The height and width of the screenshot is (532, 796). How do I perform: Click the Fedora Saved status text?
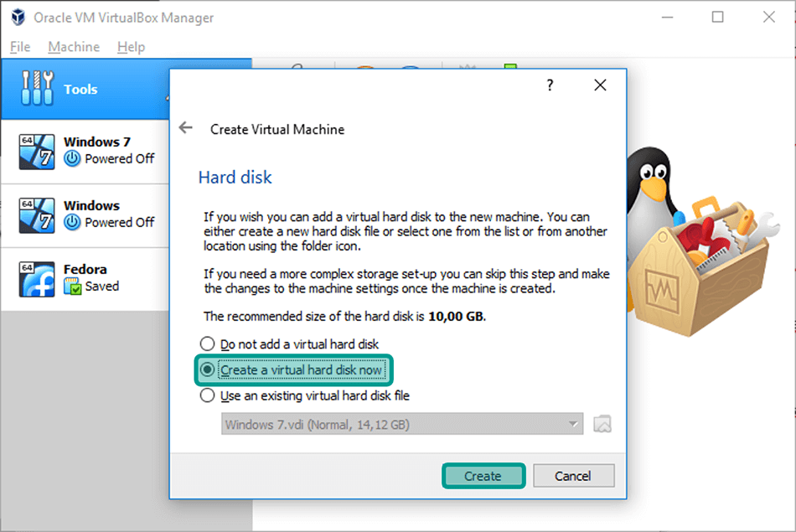tap(102, 287)
